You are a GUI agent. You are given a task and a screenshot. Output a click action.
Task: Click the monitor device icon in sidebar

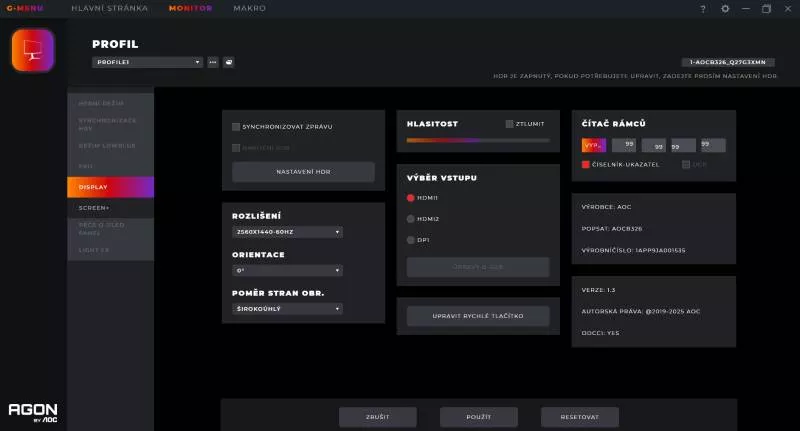click(33, 50)
